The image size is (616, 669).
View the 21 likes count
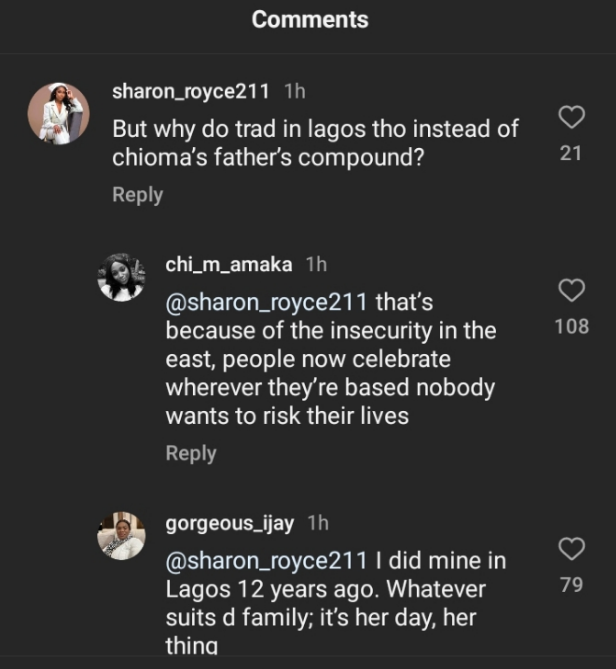(570, 154)
